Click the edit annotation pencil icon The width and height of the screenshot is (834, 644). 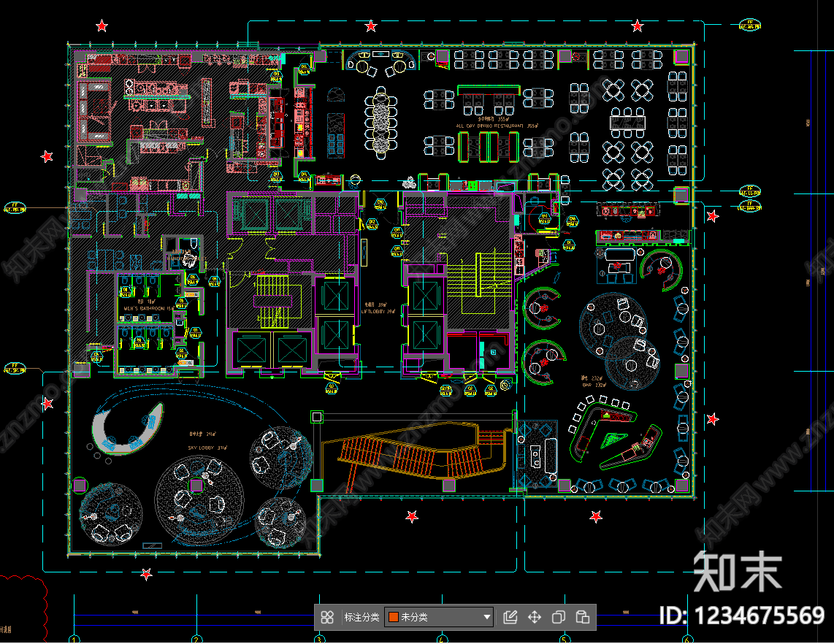510,617
